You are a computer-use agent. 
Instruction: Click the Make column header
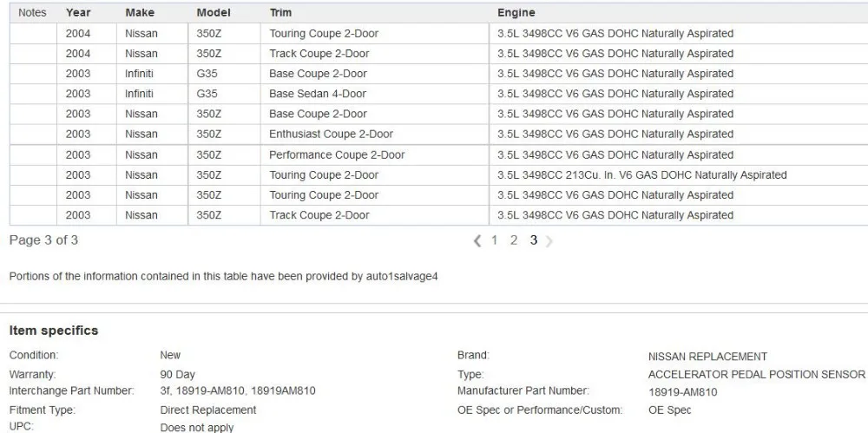140,13
